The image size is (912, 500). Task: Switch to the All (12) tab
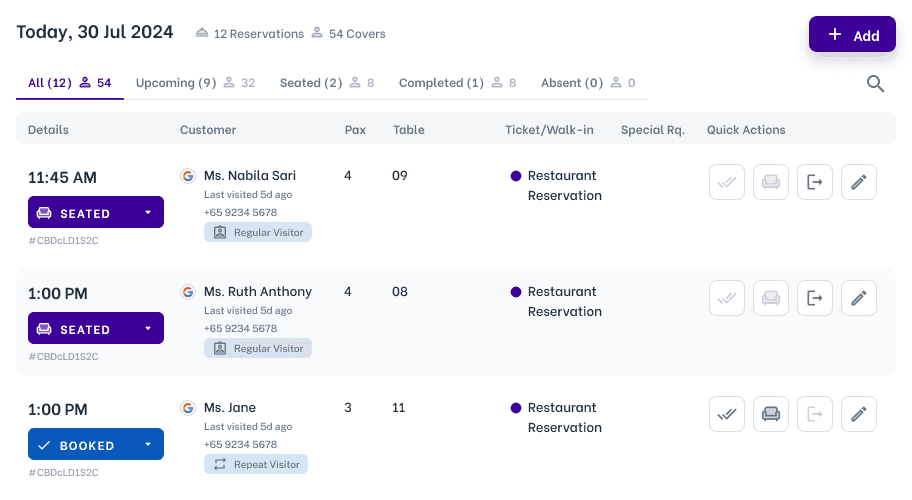coord(69,83)
